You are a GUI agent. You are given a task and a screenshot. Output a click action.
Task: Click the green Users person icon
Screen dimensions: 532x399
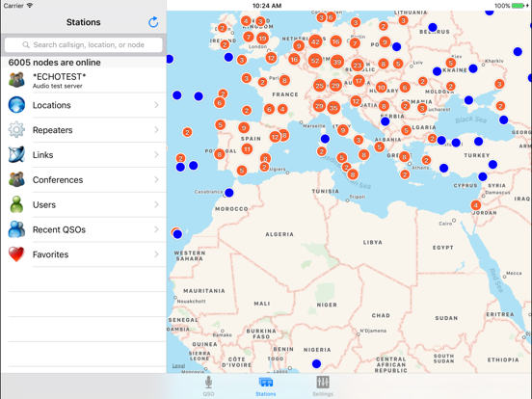tap(16, 204)
